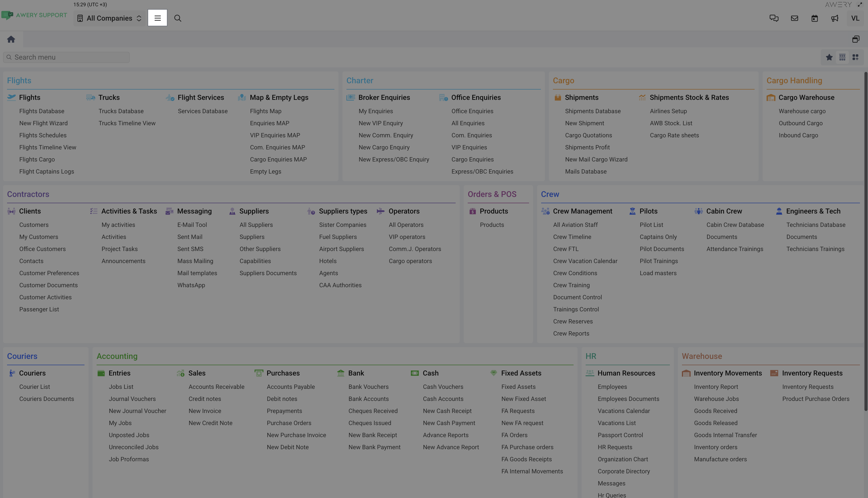Open New Cargo Enquiry menu item

(x=383, y=147)
